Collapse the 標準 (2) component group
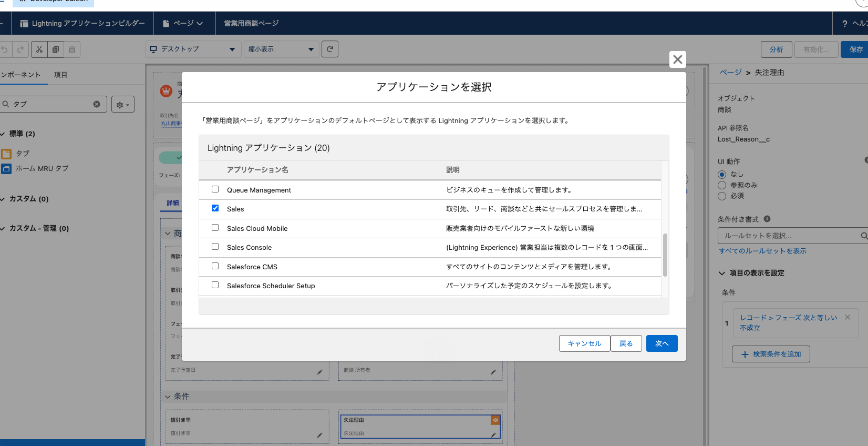 tap(3, 134)
